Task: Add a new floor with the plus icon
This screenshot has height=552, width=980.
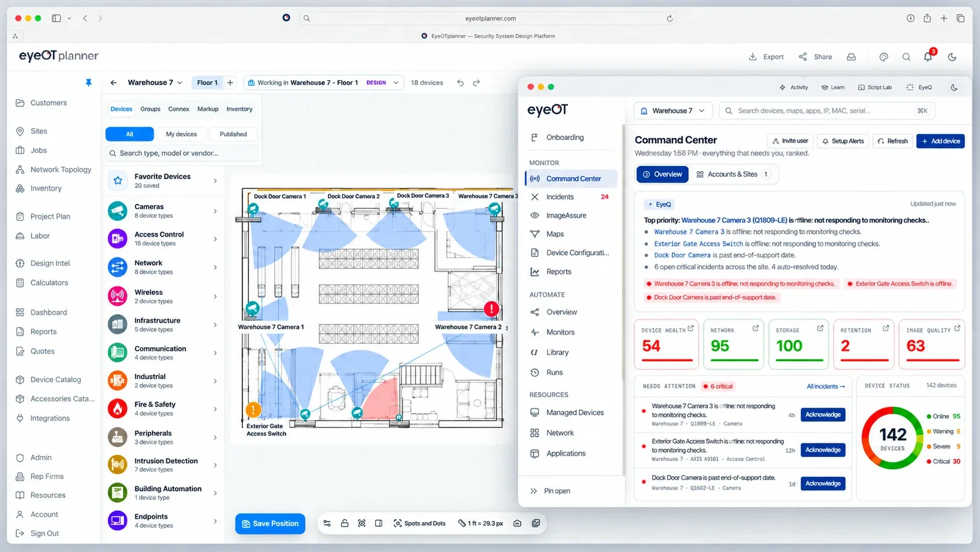Action: tap(230, 83)
